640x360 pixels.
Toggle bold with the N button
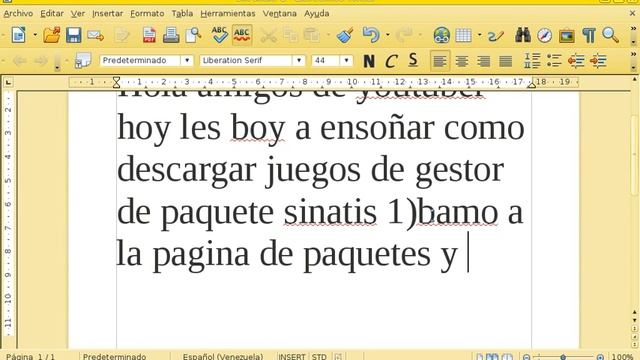[369, 61]
